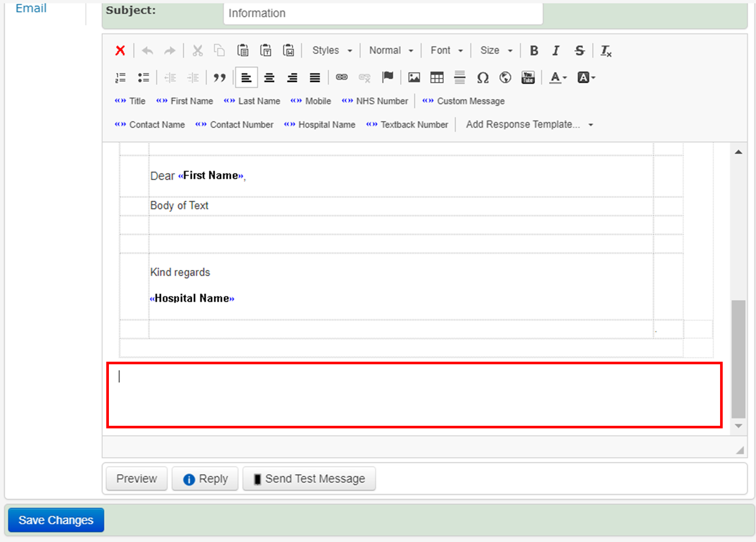Open the special character Omega icon
Screen dimensions: 756x542
click(x=482, y=78)
